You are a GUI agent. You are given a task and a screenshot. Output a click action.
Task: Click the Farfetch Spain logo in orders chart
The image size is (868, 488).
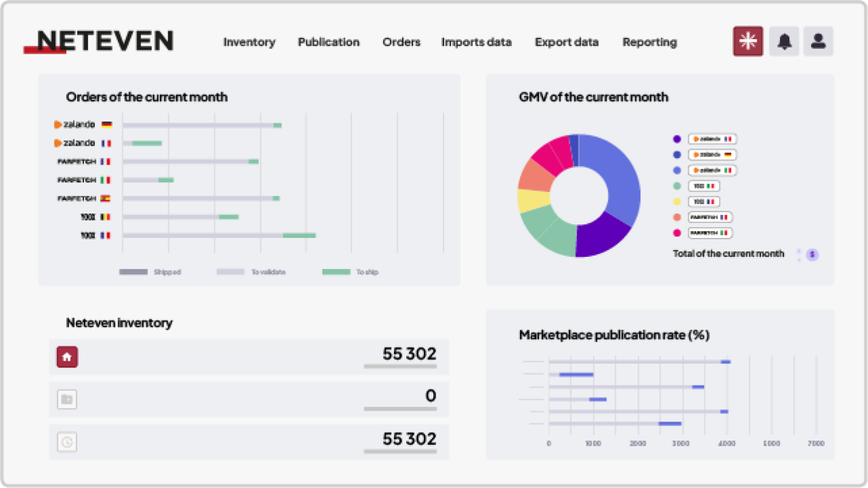point(77,199)
